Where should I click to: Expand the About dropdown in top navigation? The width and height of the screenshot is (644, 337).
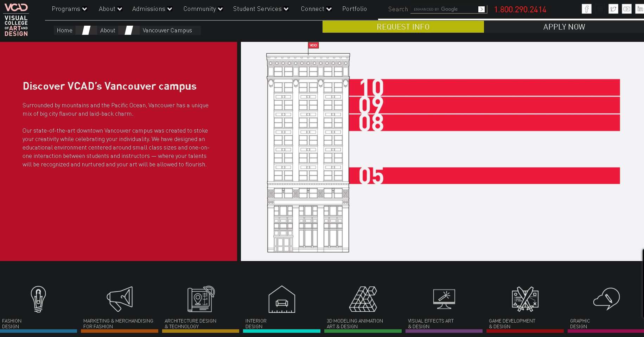[110, 9]
